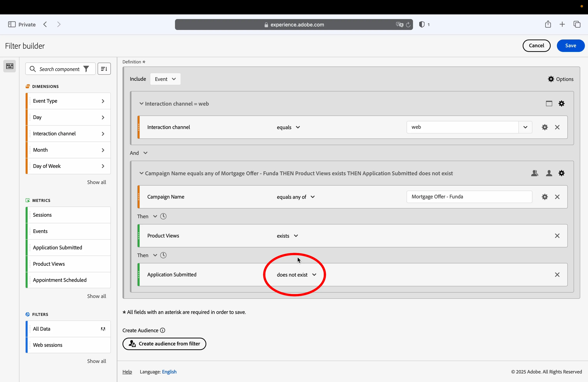Open the equals operator dropdown
The width and height of the screenshot is (588, 382).
pos(288,127)
